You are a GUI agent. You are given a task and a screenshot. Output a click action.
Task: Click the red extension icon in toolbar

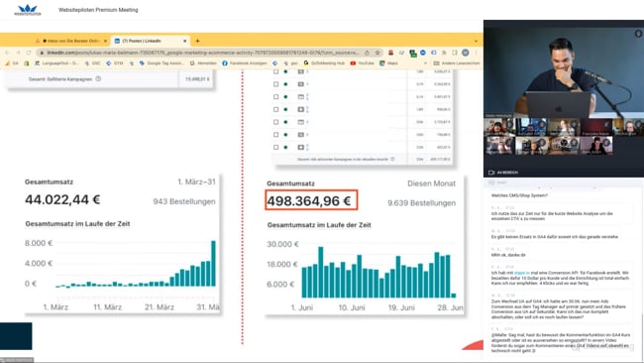point(390,53)
